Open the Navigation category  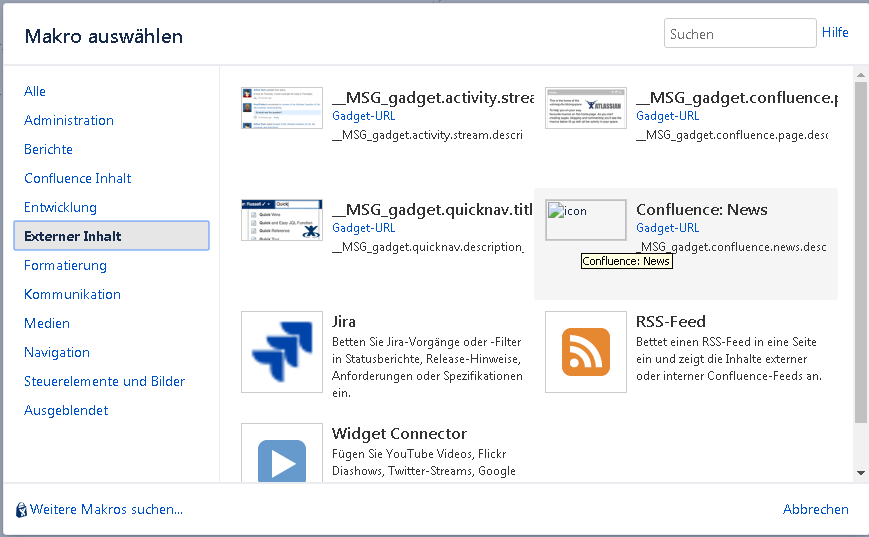pos(57,352)
